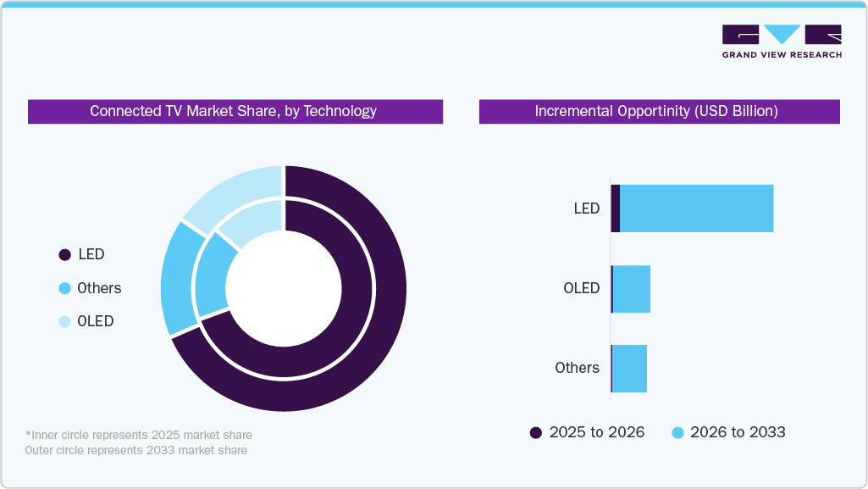This screenshot has height=489, width=868.
Task: Click the Grand View Research logo
Action: [x=782, y=42]
